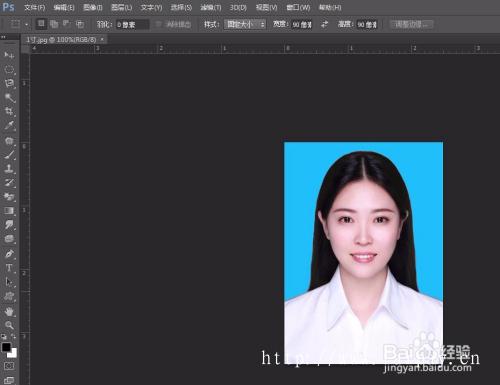Swap foreground and background colors

click(x=13, y=336)
